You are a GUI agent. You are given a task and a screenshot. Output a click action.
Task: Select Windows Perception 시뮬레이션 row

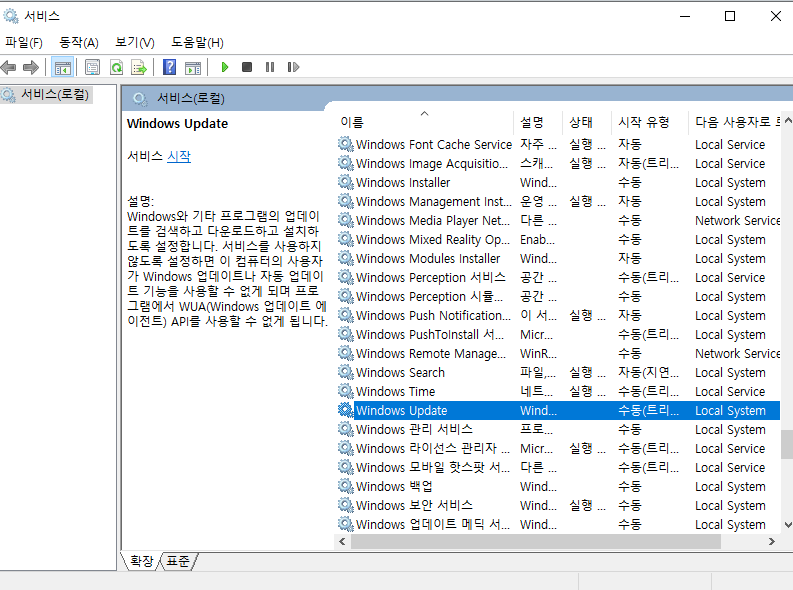tap(558, 297)
